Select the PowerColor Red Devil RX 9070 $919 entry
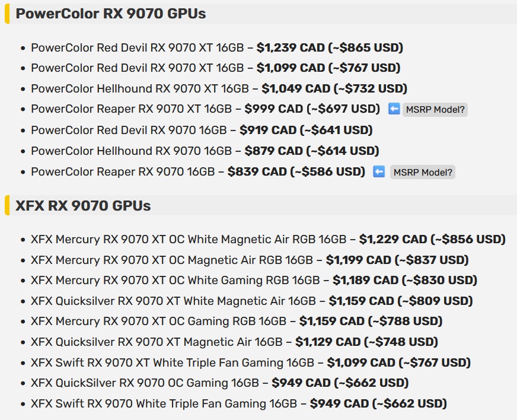 (202, 130)
